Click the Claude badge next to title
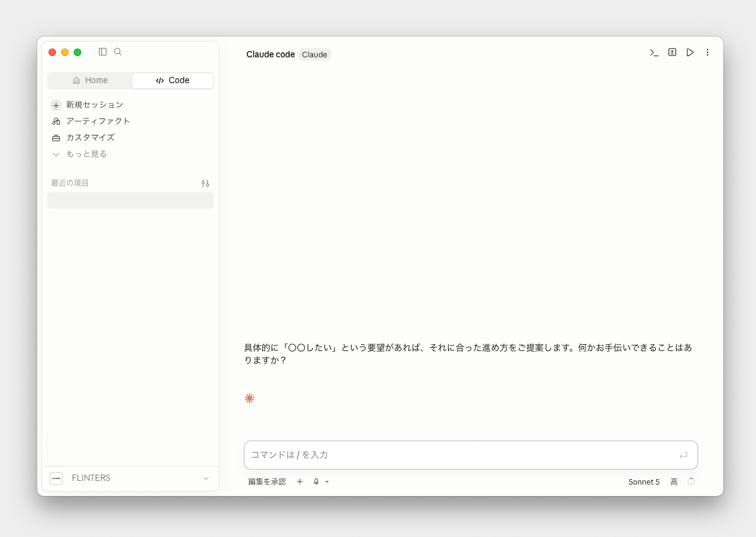756x537 pixels. [314, 54]
